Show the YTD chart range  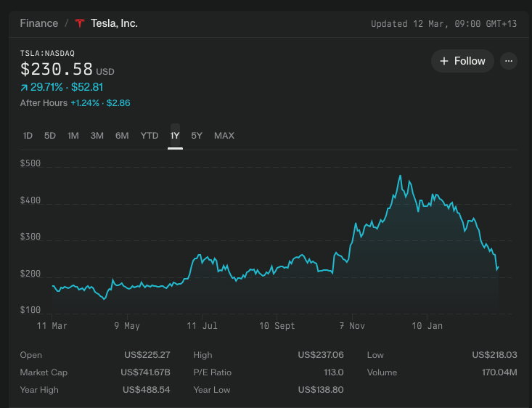coord(150,136)
